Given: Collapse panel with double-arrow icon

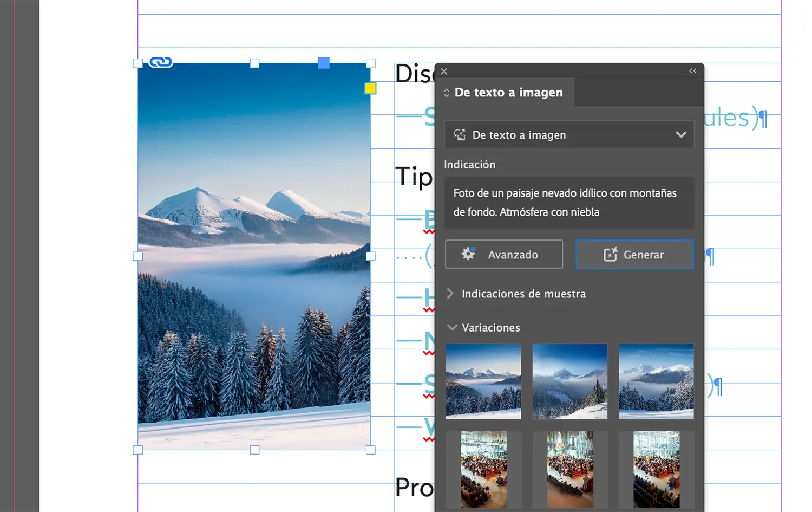Looking at the screenshot, I should pyautogui.click(x=692, y=71).
